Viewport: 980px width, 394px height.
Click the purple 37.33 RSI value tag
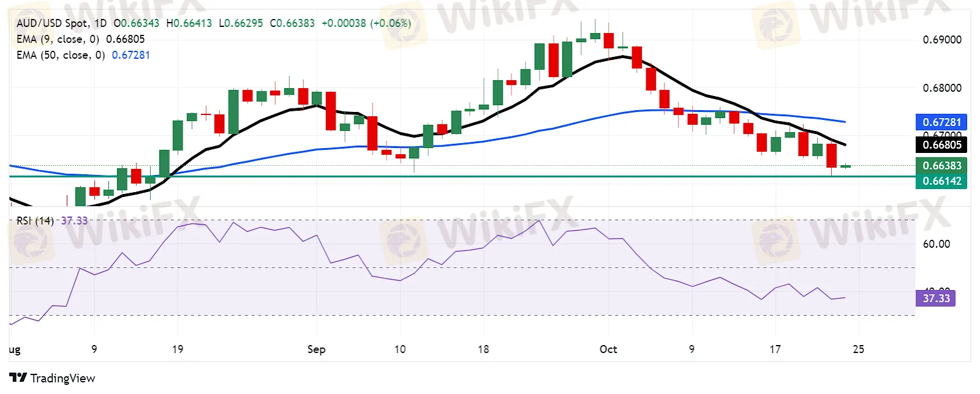click(936, 299)
